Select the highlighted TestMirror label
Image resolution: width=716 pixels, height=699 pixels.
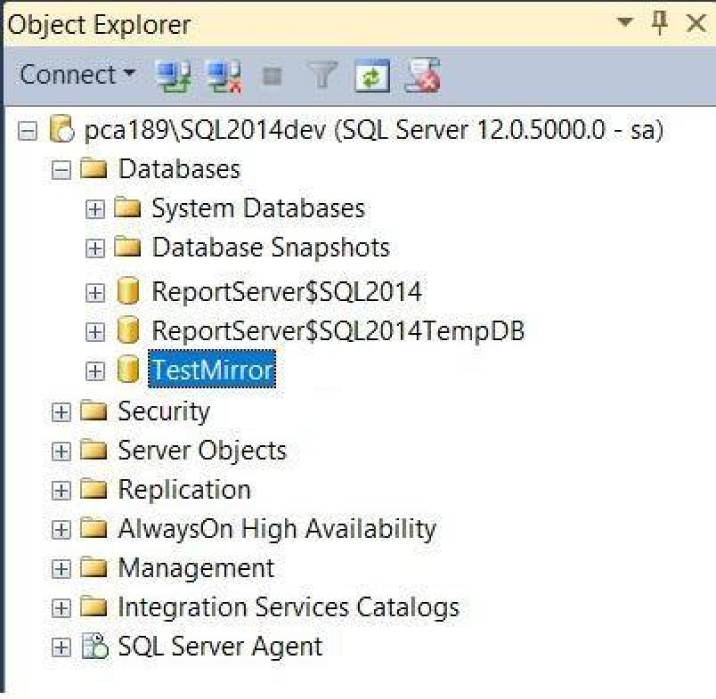[212, 369]
